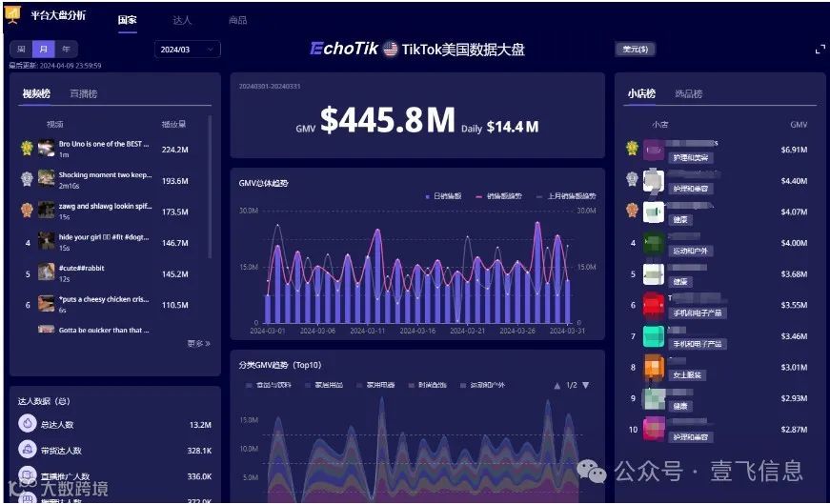
Task: Open the hide your girl video thumbnail
Action: pos(47,241)
